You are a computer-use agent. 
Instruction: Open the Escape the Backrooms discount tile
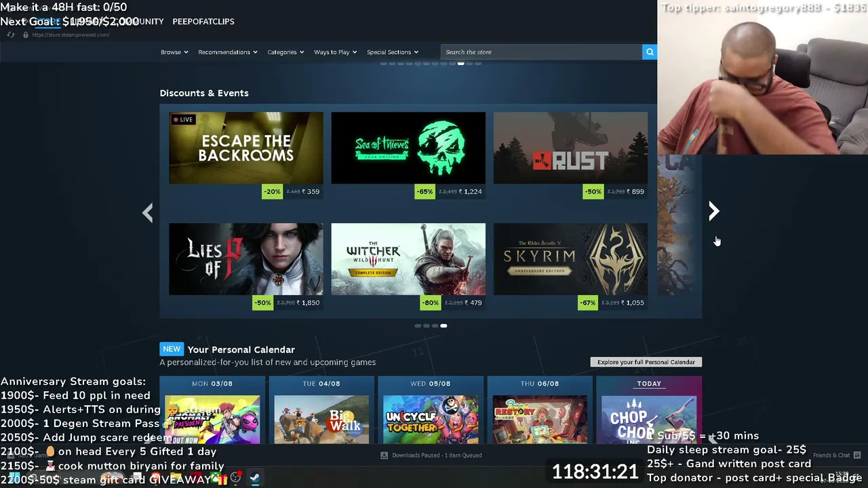[x=246, y=148]
